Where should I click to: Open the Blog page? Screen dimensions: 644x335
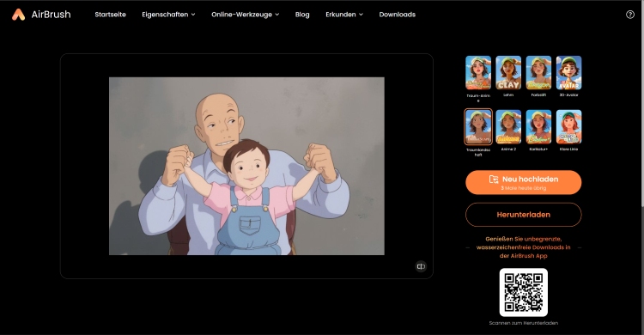click(x=302, y=15)
